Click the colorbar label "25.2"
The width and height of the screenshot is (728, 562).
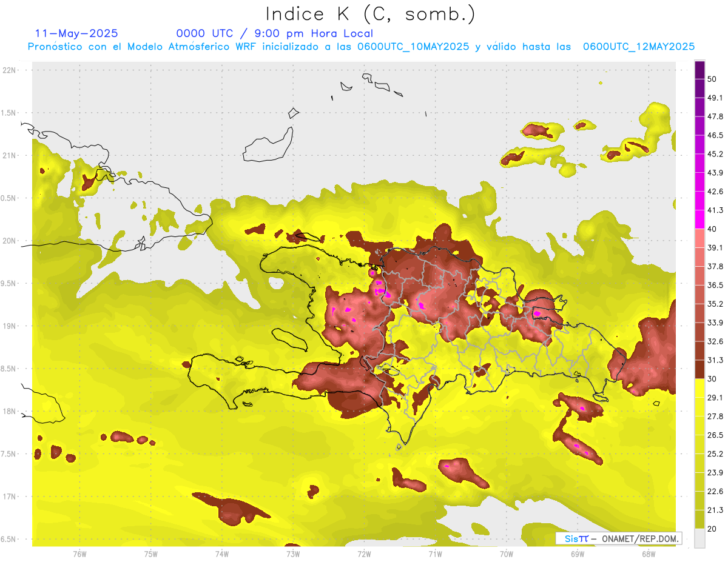point(715,454)
